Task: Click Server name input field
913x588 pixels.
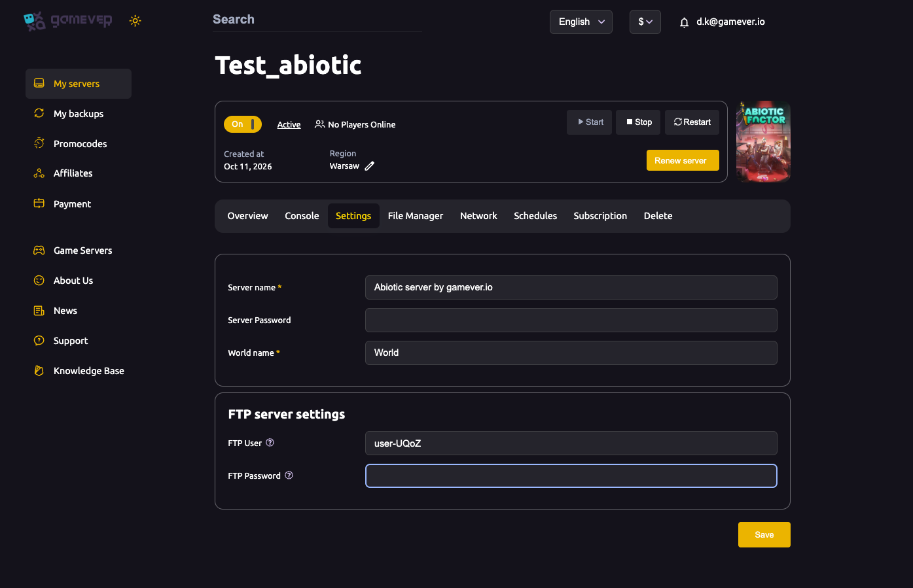Action: (x=571, y=287)
